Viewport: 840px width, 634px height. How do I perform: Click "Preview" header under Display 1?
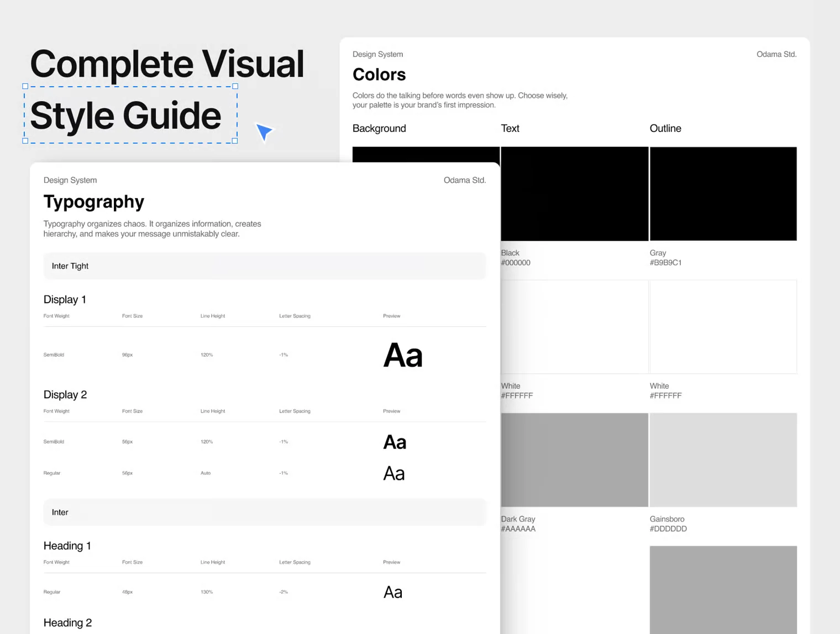tap(392, 316)
